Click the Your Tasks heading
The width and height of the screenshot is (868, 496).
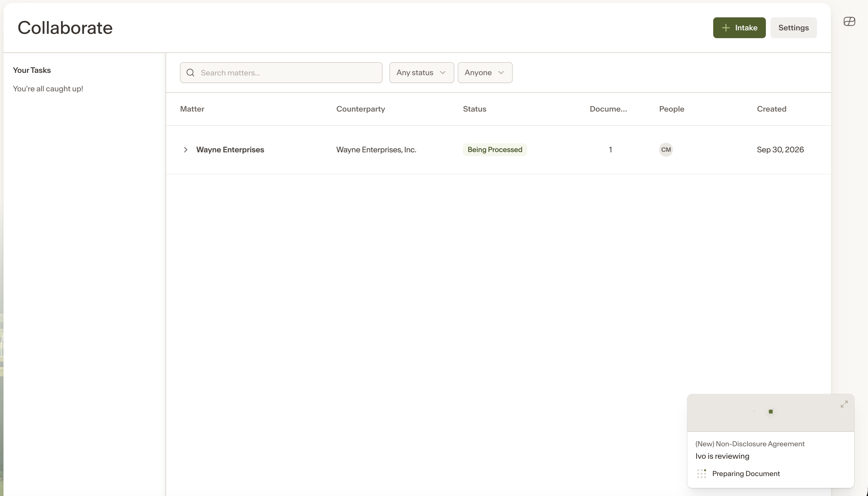pyautogui.click(x=32, y=70)
